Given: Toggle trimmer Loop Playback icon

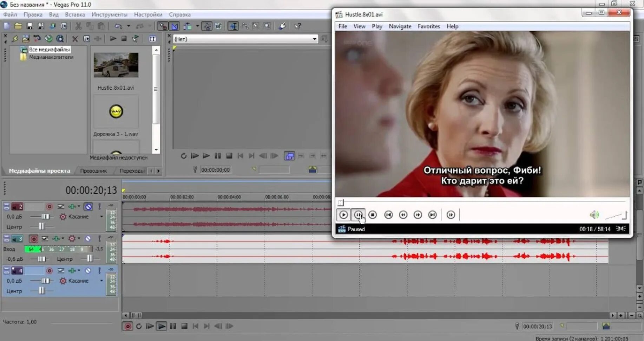Looking at the screenshot, I should click(x=183, y=156).
